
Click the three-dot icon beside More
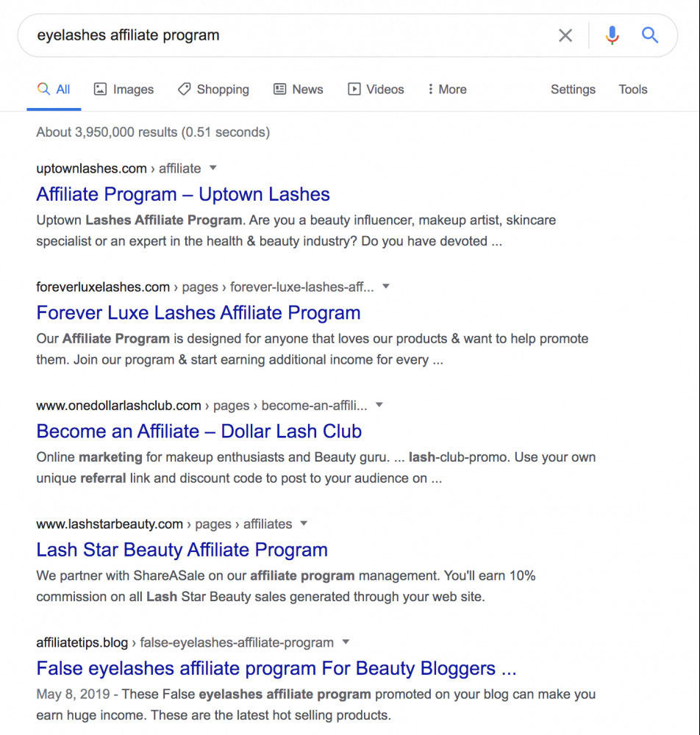pyautogui.click(x=430, y=89)
